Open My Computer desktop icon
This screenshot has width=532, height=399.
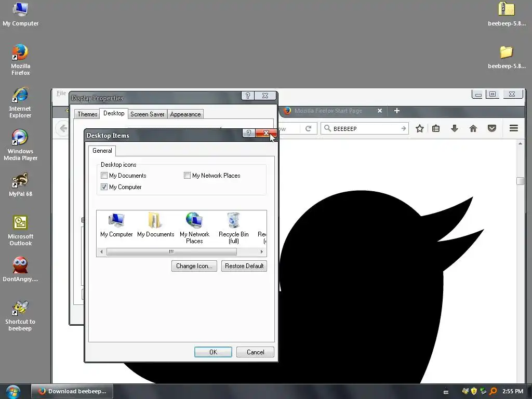coord(20,14)
